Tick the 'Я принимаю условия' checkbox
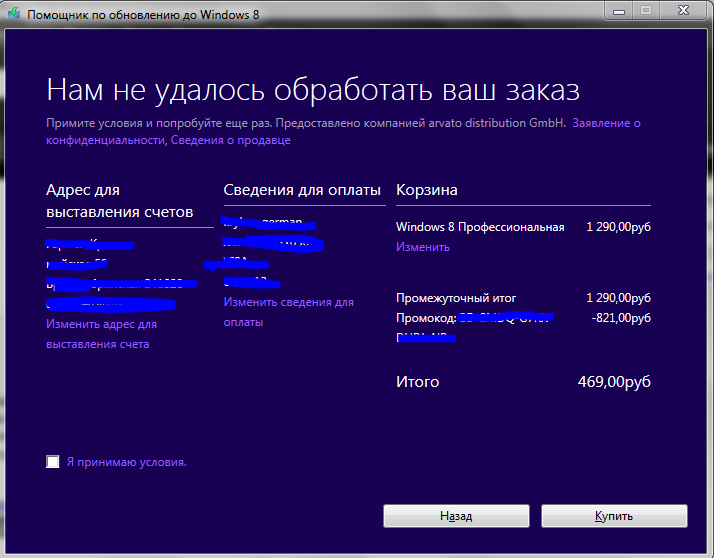This screenshot has width=714, height=558. point(53,461)
